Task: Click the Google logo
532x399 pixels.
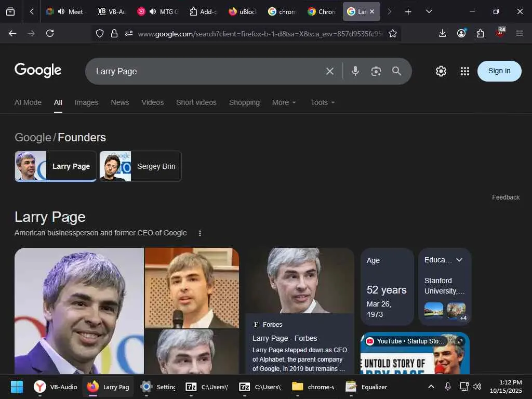Action: (x=38, y=70)
